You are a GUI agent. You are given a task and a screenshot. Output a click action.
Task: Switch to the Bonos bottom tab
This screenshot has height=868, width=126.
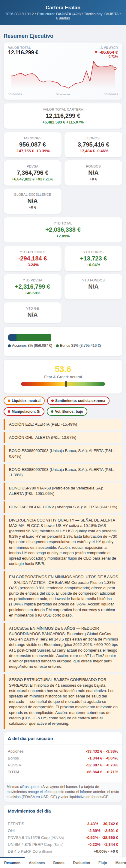click(58, 863)
